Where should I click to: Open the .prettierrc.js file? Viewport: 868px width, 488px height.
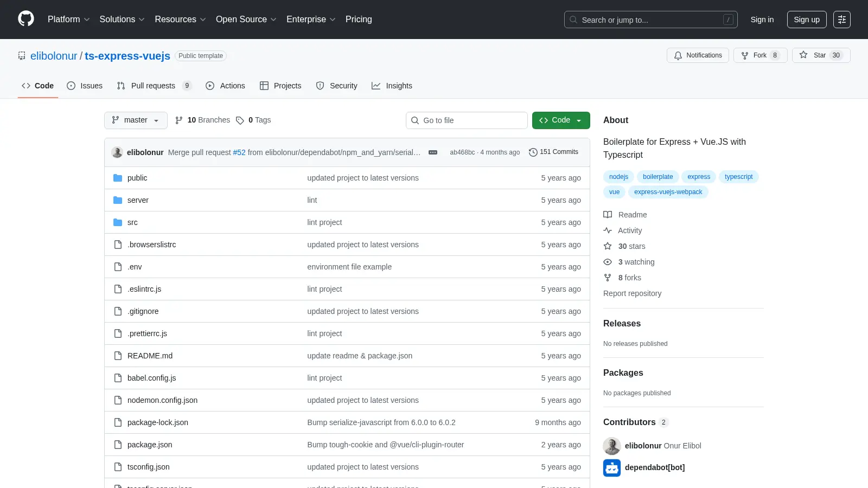click(147, 333)
